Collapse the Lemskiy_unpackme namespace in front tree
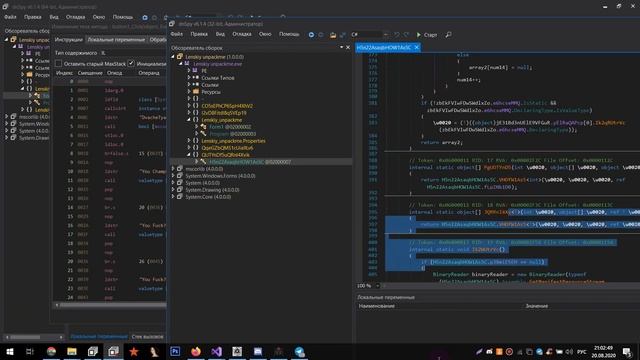Viewport: 640px width, 360px height. [x=189, y=120]
